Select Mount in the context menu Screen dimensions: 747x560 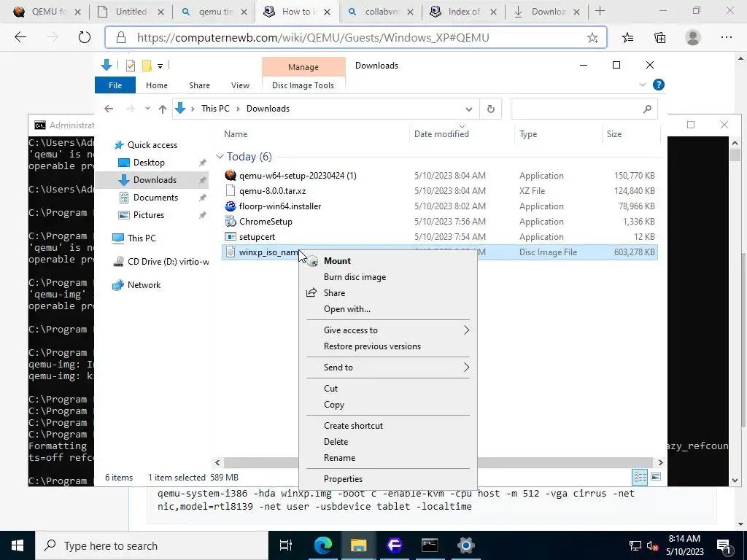(x=337, y=260)
